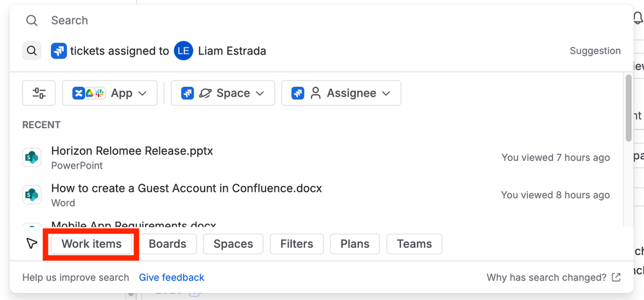644x300 pixels.
Task: Open the filter settings sliders icon
Action: 39,93
